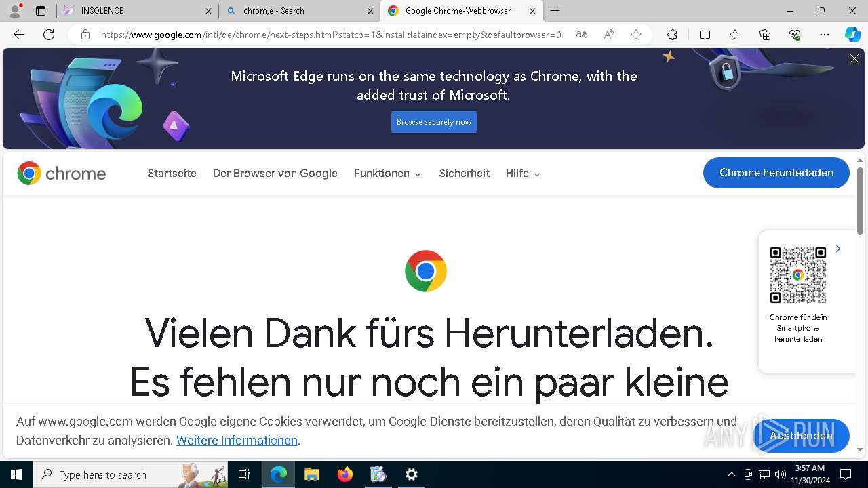Image resolution: width=868 pixels, height=488 pixels.
Task: Expand the Hilfe dropdown
Action: tap(523, 174)
